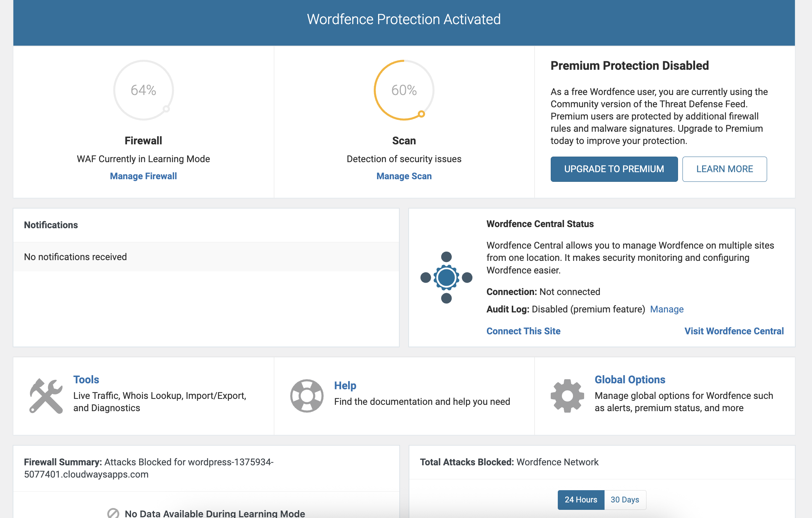Click the no-data circle-slash icon in Firewall Summary

pyautogui.click(x=113, y=513)
